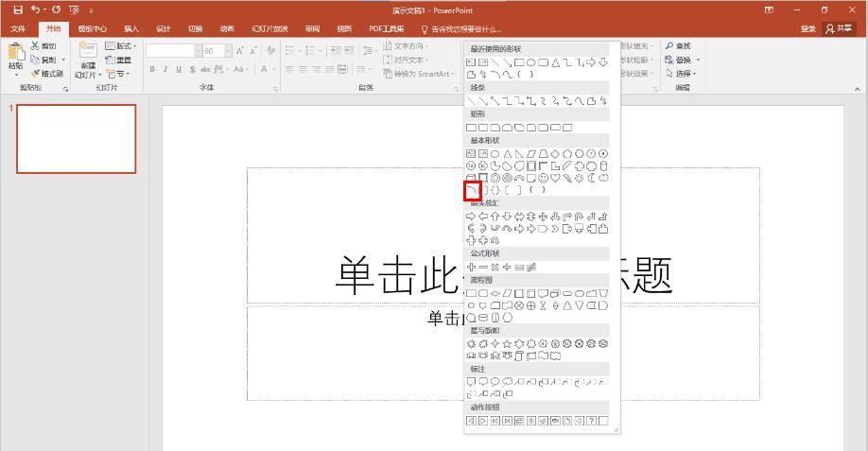
Task: Choose the Oval Callout shape
Action: point(495,381)
